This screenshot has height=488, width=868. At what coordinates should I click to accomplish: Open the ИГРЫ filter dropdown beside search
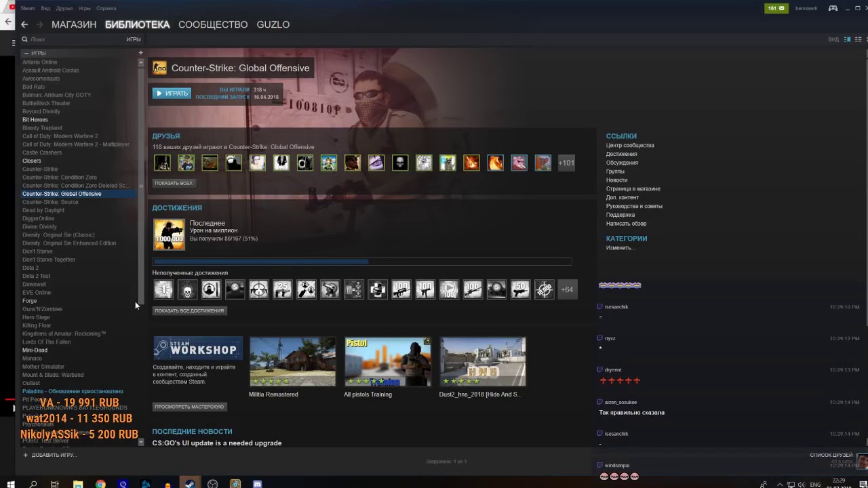click(x=133, y=39)
